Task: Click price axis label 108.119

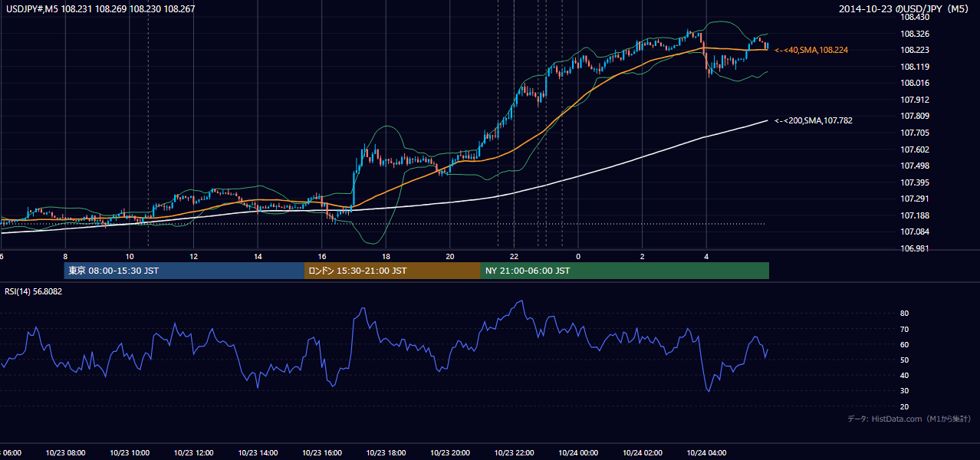Action: point(916,67)
